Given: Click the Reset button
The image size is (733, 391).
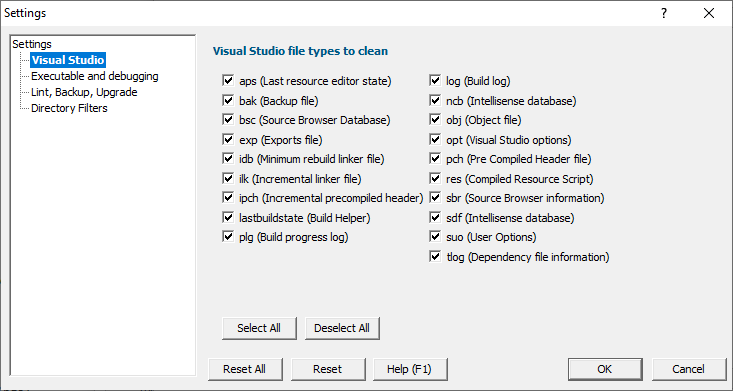Looking at the screenshot, I should (328, 369).
